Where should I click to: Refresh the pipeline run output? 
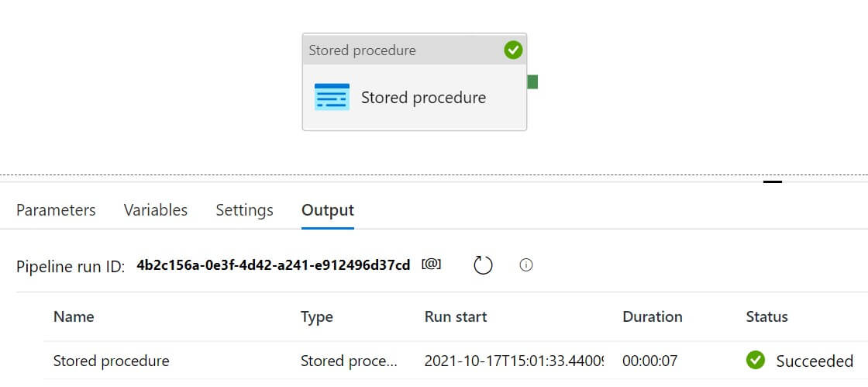pyautogui.click(x=483, y=265)
